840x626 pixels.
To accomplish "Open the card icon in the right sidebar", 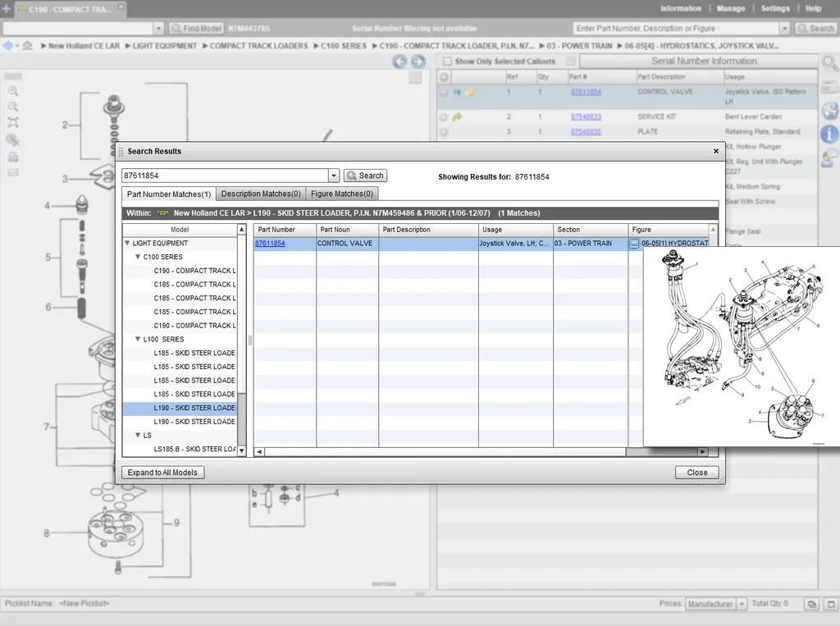I will pyautogui.click(x=830, y=86).
